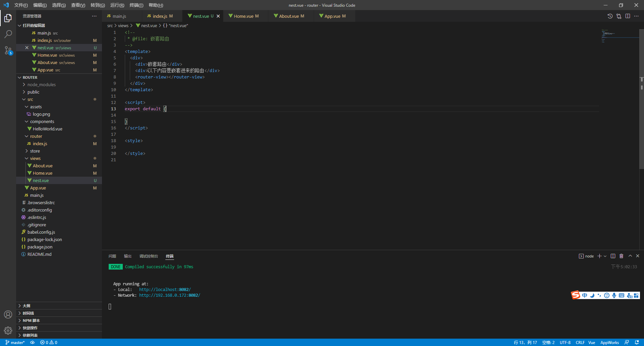This screenshot has width=644, height=346.
Task: Close the terminal panel
Action: pos(638,256)
